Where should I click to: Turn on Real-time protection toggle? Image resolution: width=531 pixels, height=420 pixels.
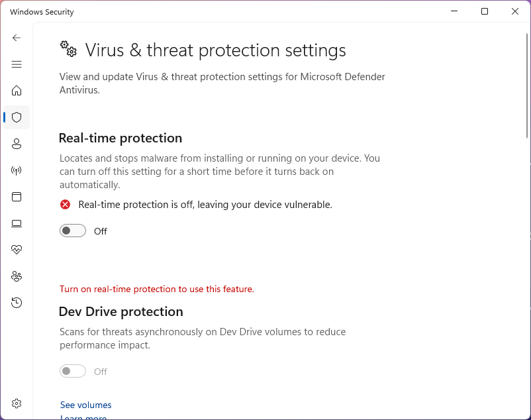(x=73, y=231)
